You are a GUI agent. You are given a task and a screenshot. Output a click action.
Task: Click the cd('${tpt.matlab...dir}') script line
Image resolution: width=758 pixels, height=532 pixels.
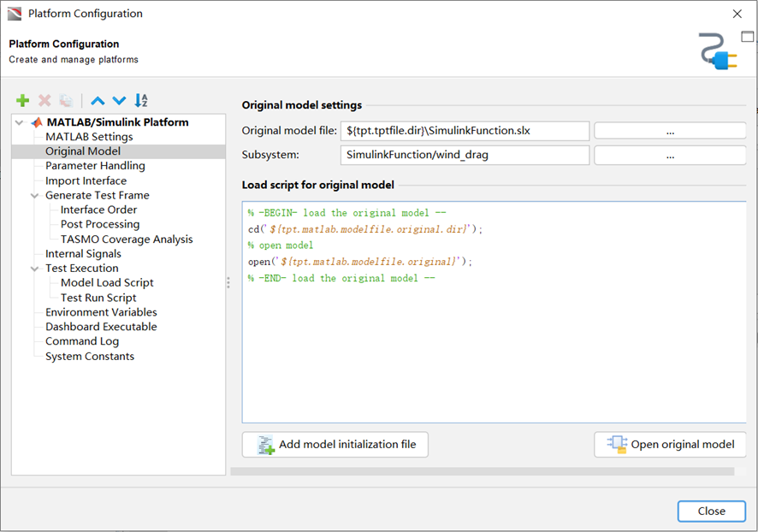coord(365,229)
